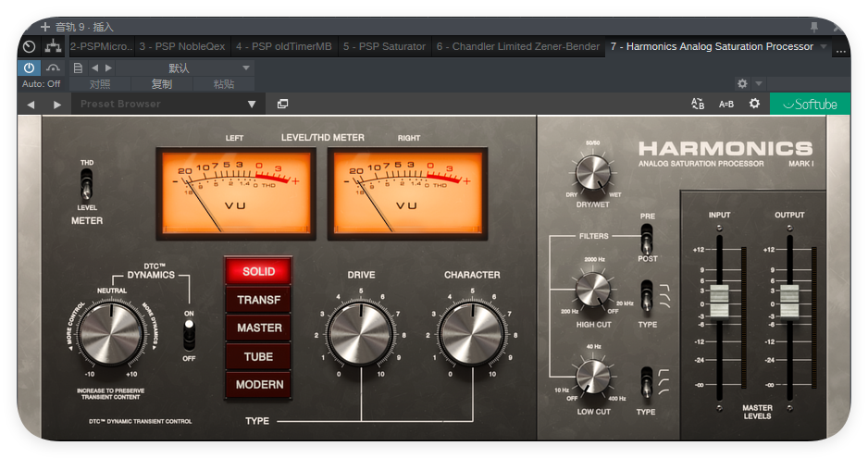Screen dimensions: 868x458
Task: Click the DRY/WET mix knob
Action: click(593, 172)
